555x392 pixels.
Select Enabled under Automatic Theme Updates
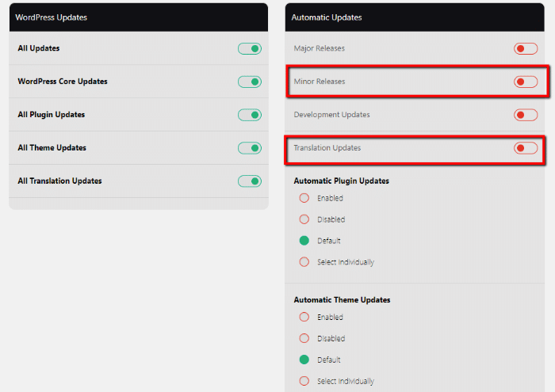pos(304,317)
